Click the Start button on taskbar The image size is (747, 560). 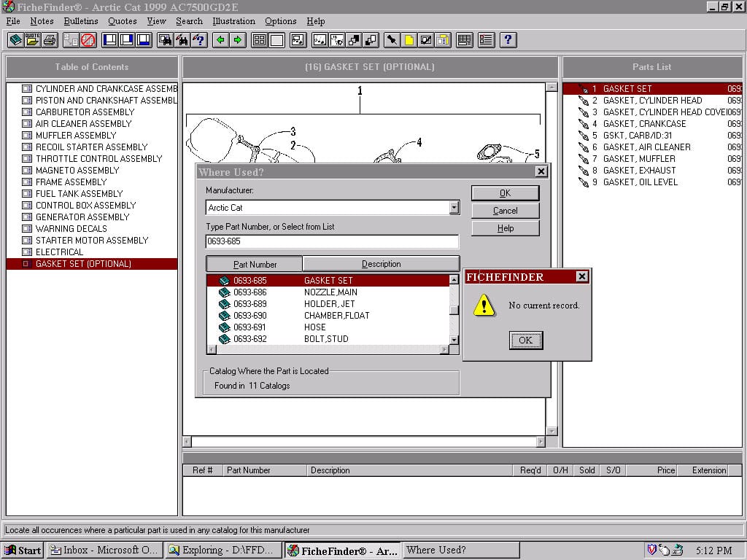[x=23, y=551]
